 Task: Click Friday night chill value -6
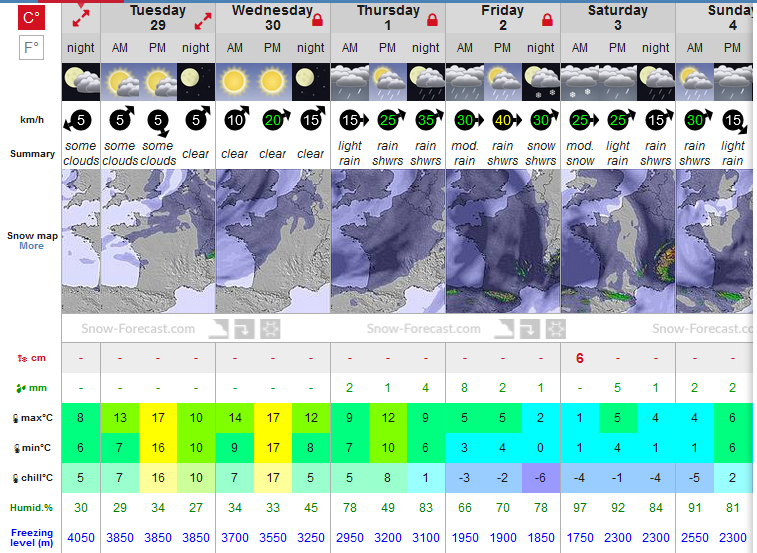click(x=541, y=478)
